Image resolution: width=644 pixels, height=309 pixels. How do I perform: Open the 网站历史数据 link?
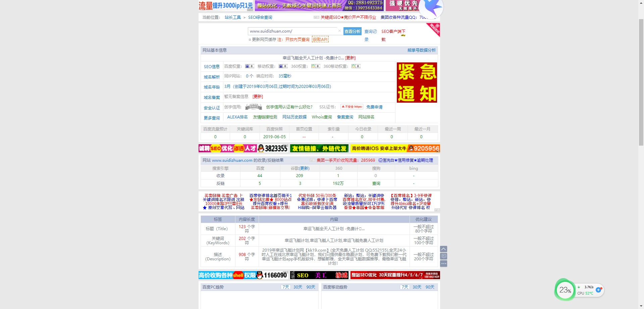pos(294,117)
